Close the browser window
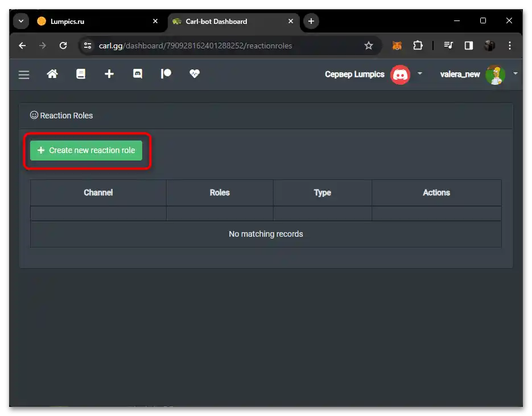Image resolution: width=532 pixels, height=416 pixels. [509, 20]
